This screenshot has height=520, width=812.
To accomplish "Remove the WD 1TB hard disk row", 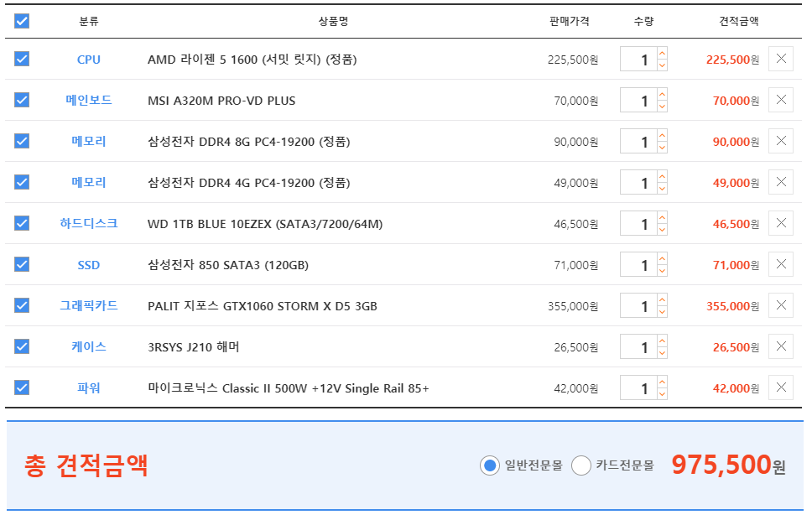I will 781,223.
